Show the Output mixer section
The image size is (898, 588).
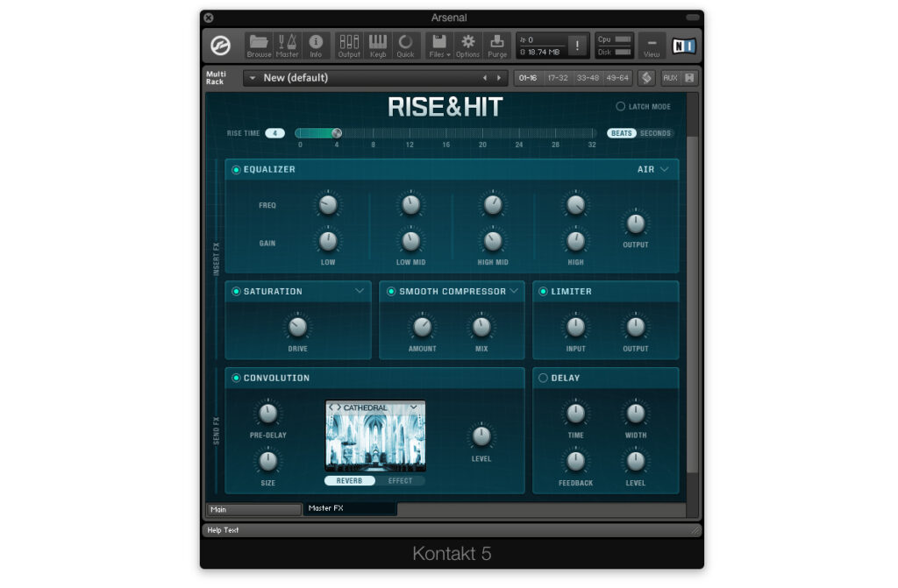coord(349,46)
